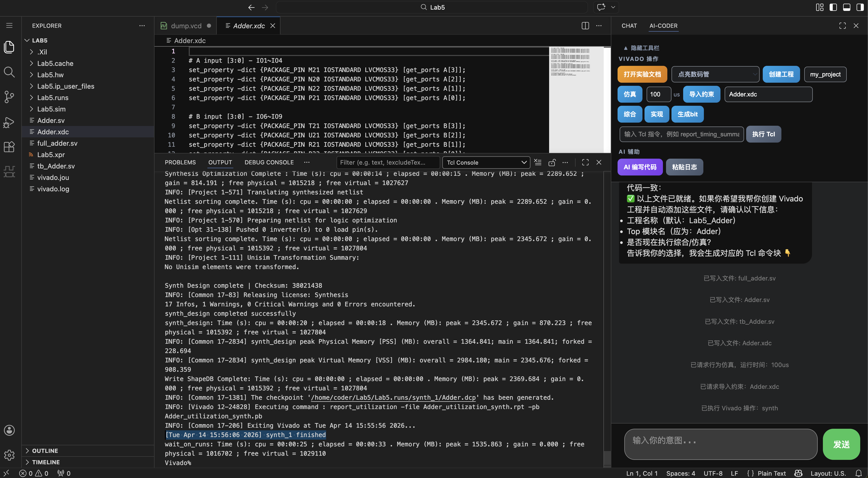The image size is (868, 478).
Task: Toggle auto-scroll lock in the Output panel
Action: tap(552, 162)
